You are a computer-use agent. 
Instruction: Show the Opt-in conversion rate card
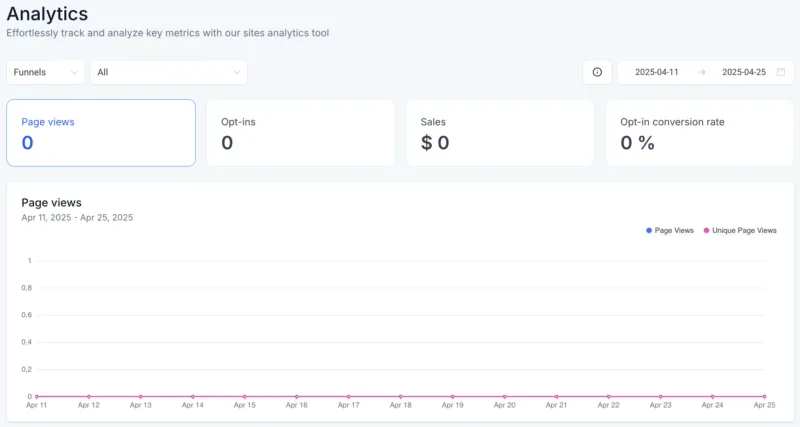click(x=699, y=132)
